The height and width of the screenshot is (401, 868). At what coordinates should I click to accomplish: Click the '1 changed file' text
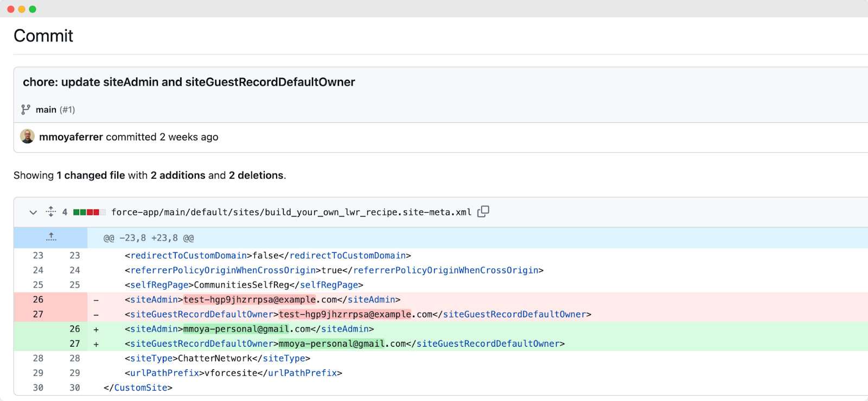point(91,175)
